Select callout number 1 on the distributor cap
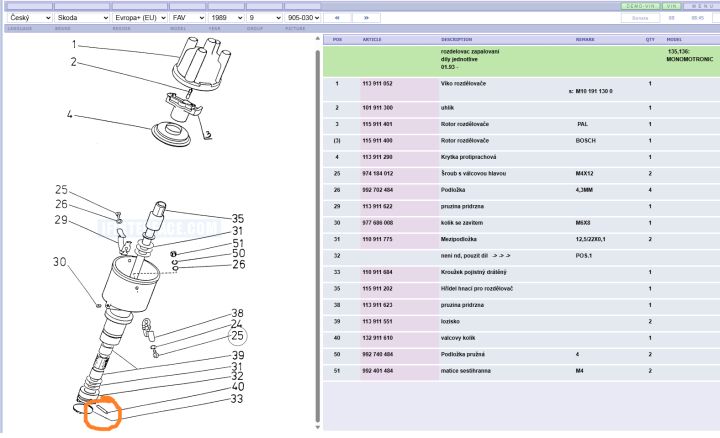The image size is (720, 438). point(74,45)
